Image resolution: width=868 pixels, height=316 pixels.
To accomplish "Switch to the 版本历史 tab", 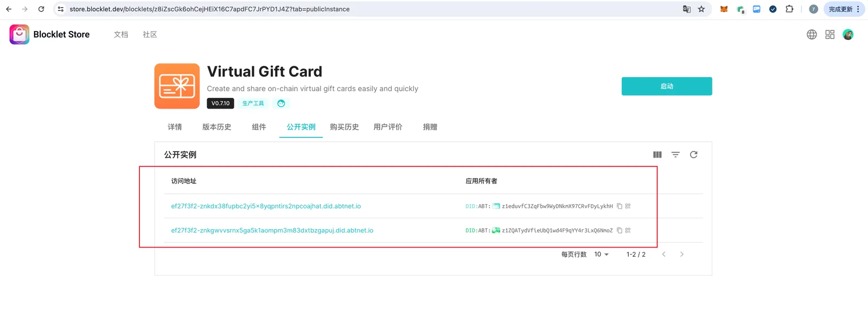I will (x=216, y=127).
